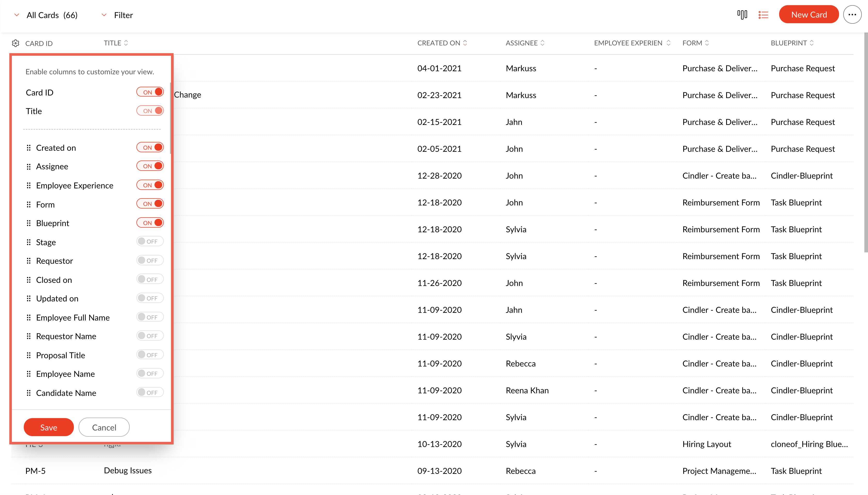The width and height of the screenshot is (868, 495).
Task: Disable the Blueprint column toggle
Action: [150, 223]
